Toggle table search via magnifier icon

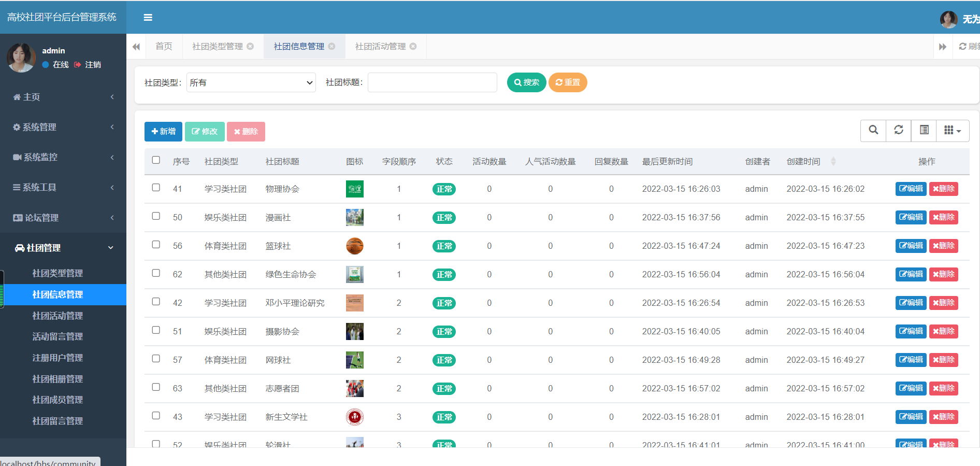click(x=873, y=130)
